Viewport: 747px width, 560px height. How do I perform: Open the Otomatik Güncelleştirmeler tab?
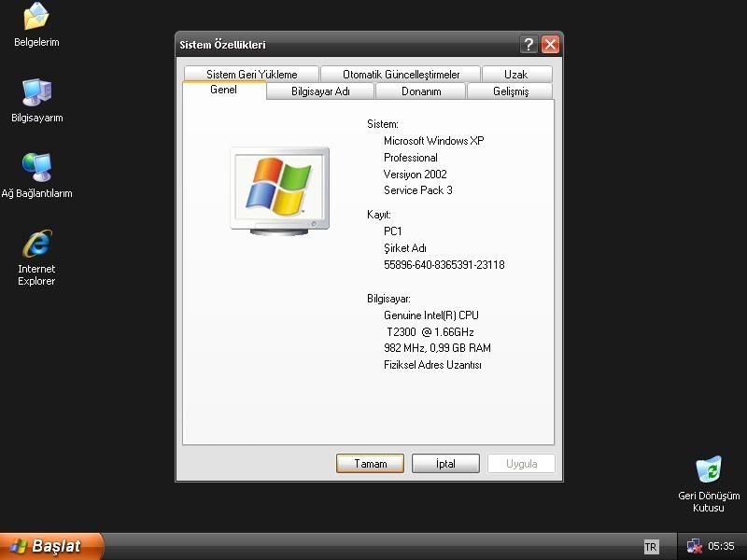pos(401,75)
